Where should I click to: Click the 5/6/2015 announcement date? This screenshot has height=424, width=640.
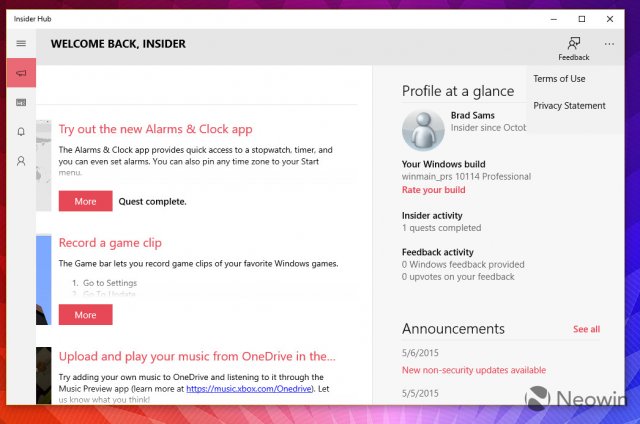tap(420, 353)
